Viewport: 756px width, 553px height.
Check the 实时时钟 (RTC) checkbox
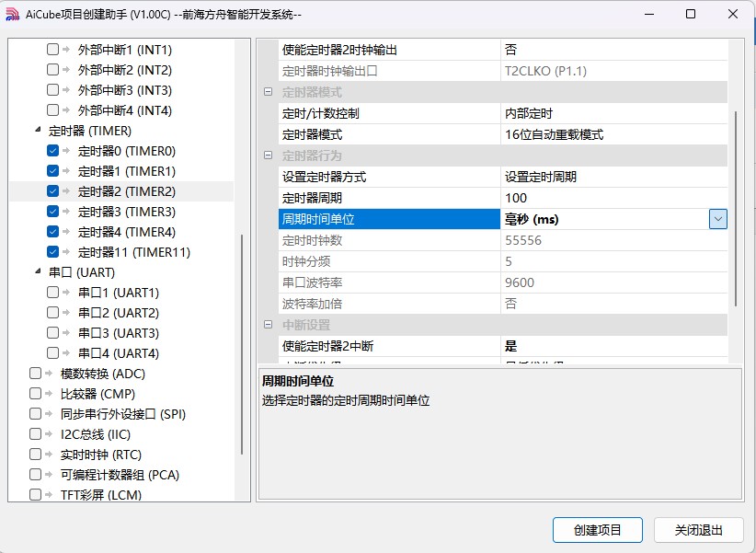coord(35,455)
